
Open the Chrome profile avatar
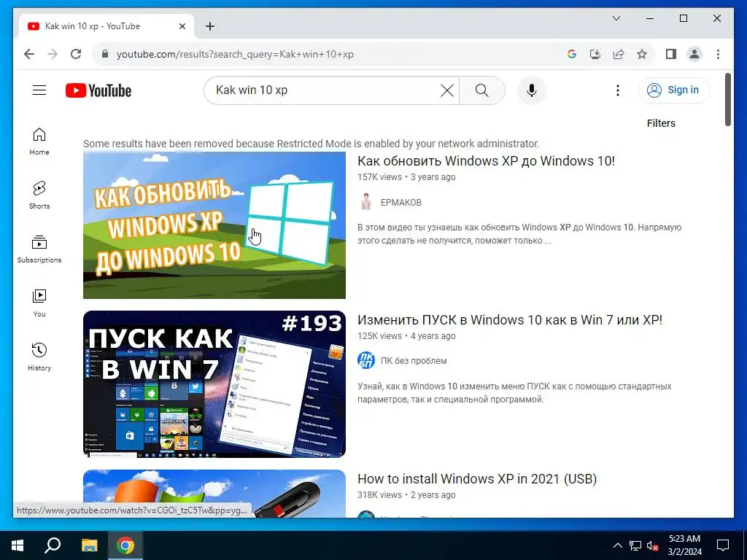point(694,54)
